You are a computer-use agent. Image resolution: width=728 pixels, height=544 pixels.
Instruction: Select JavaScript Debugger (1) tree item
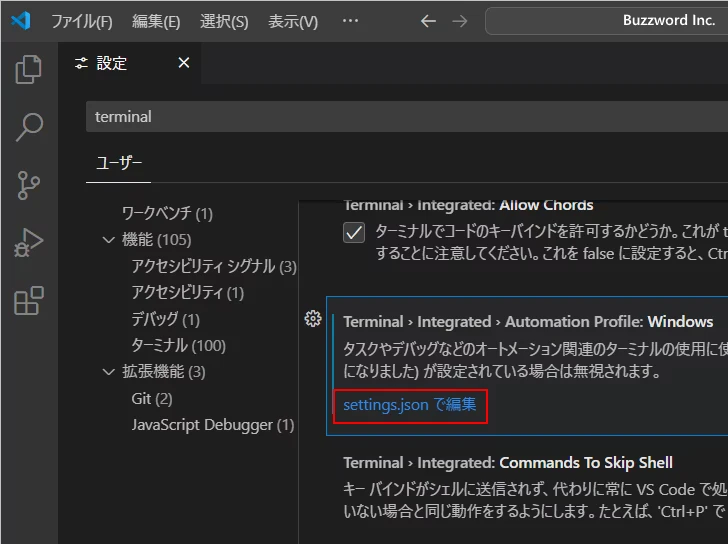[213, 425]
